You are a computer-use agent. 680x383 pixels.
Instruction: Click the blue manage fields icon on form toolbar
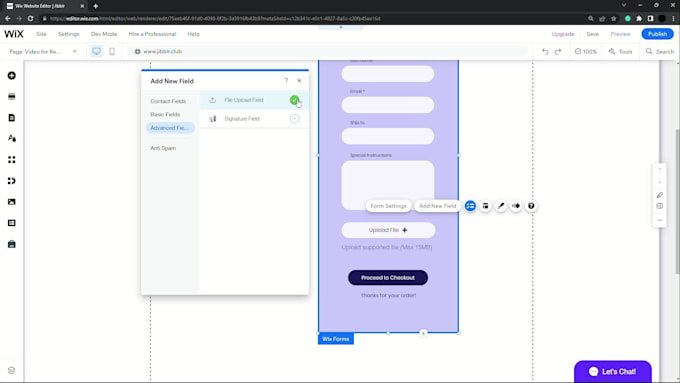pos(470,206)
